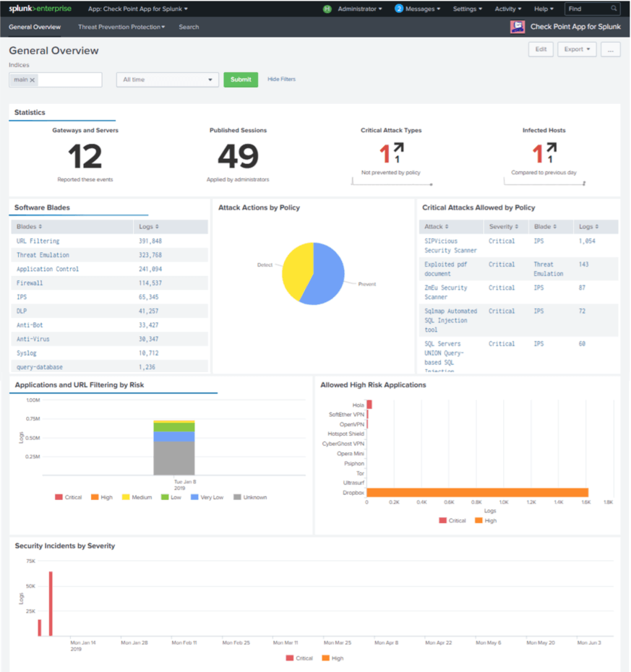
Task: Click the search magnifier in the Find box
Action: (614, 9)
